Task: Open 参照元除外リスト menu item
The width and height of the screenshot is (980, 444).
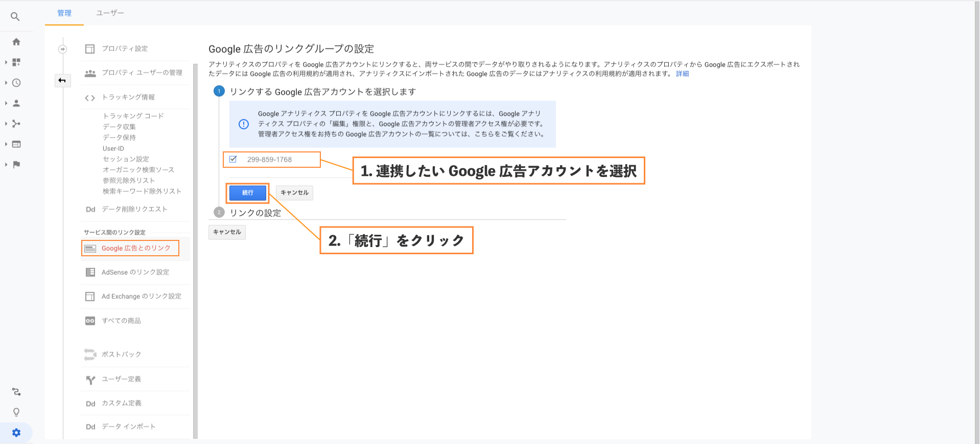Action: [x=129, y=181]
